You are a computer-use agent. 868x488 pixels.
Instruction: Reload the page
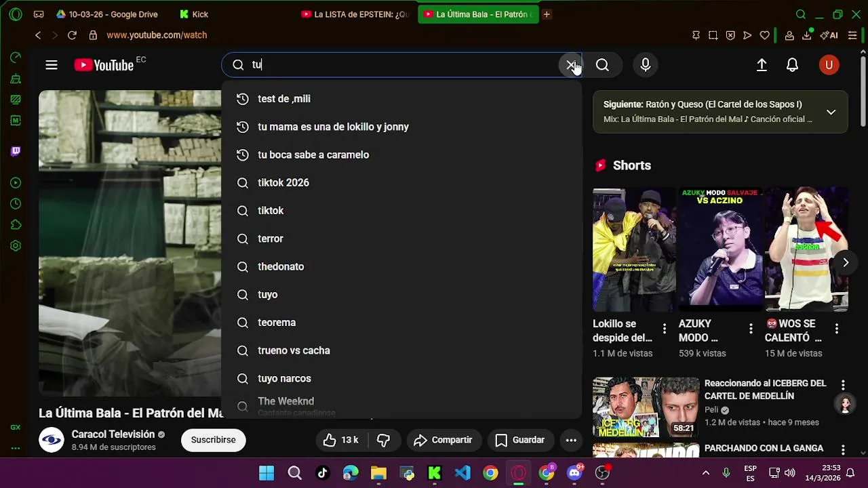coord(72,35)
